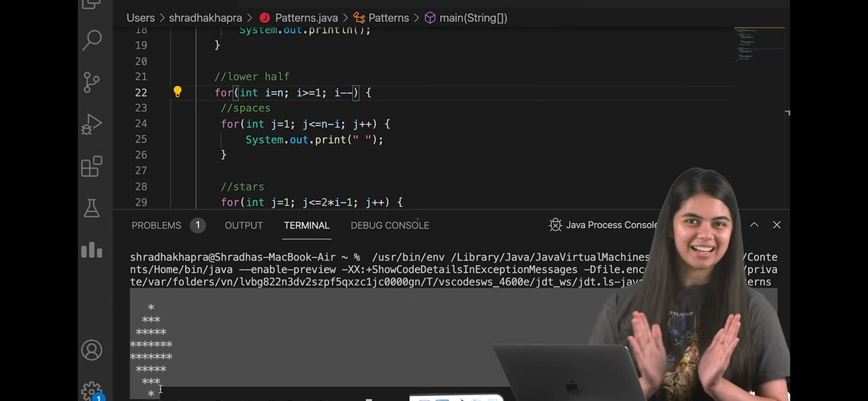Click the //stars comment on line 28
Screen dimensions: 868x401
click(x=243, y=186)
